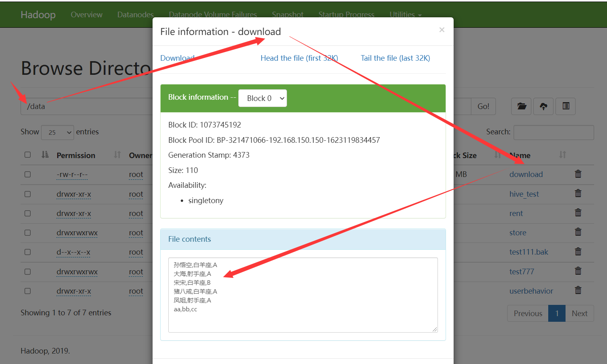Open the Block 0 dropdown
This screenshot has height=364, width=607.
[x=262, y=98]
